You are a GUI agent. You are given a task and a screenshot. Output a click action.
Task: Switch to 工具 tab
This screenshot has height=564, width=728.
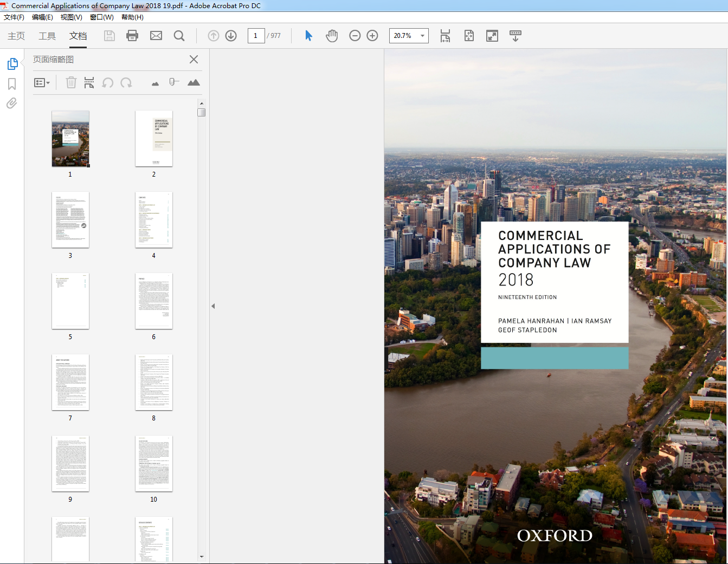click(47, 36)
